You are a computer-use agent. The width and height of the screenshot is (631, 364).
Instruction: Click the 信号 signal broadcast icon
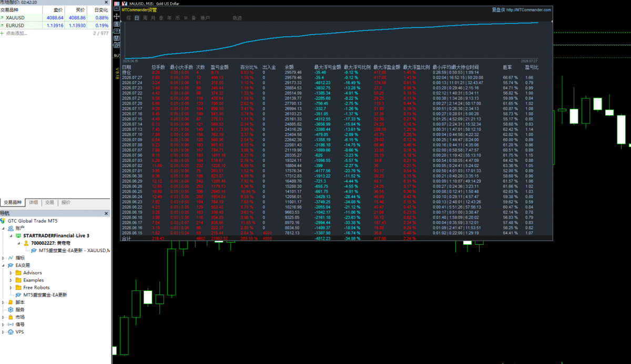pos(12,325)
